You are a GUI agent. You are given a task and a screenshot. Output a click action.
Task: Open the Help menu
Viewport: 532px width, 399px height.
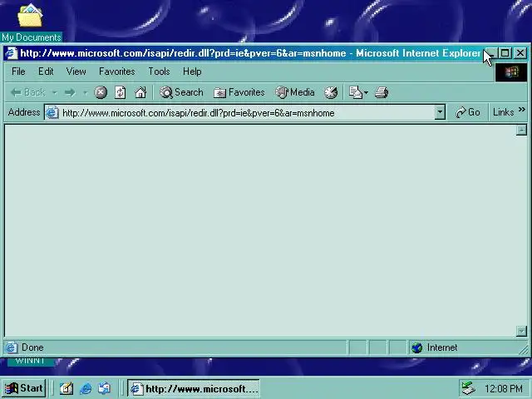point(192,71)
